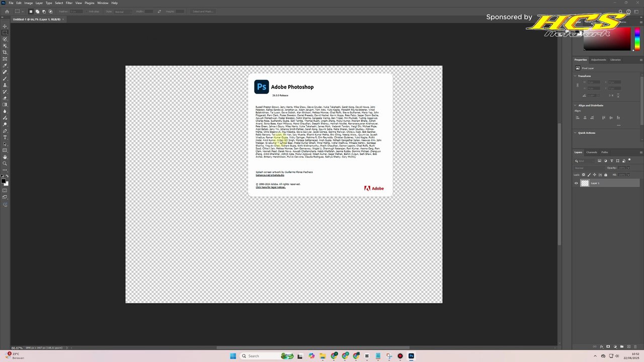Open the Plugins menu

coord(90,3)
